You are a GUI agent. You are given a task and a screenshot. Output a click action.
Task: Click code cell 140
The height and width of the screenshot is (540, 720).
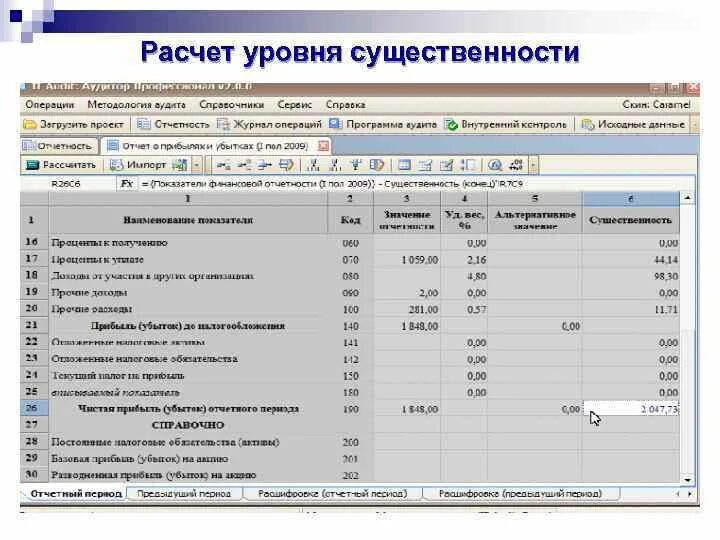(x=350, y=326)
